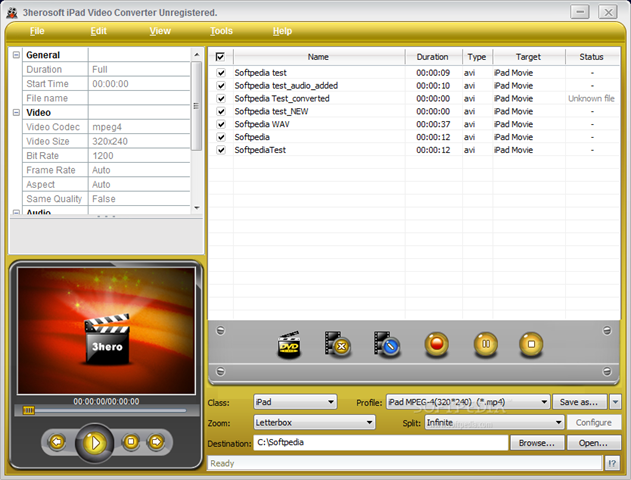631x480 pixels.
Task: Uncheck Softpedia Test_converted checkbox
Action: (221, 99)
